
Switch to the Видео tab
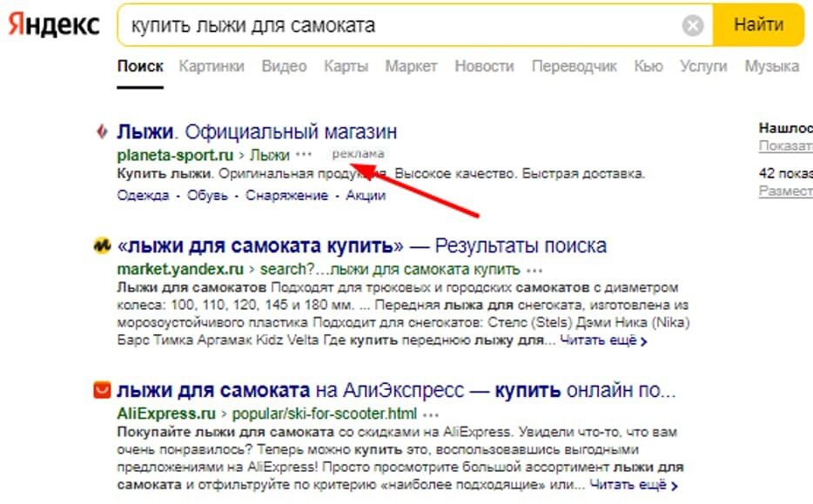pyautogui.click(x=283, y=65)
